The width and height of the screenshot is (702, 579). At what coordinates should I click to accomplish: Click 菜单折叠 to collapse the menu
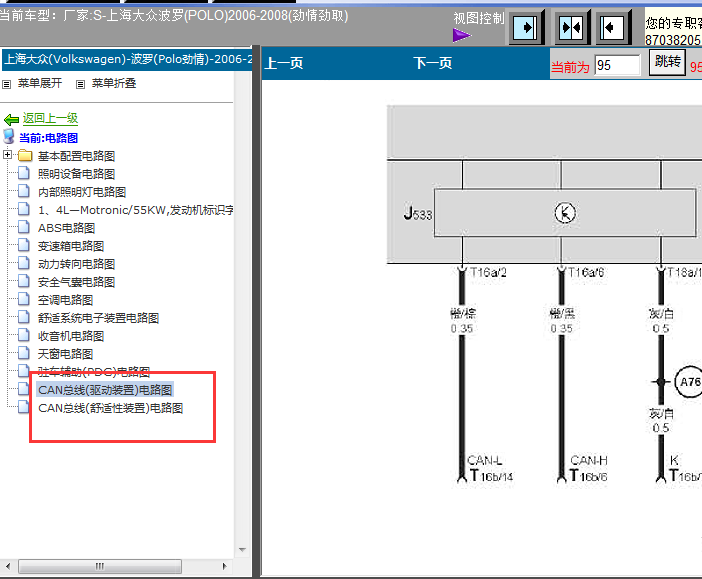tap(114, 83)
